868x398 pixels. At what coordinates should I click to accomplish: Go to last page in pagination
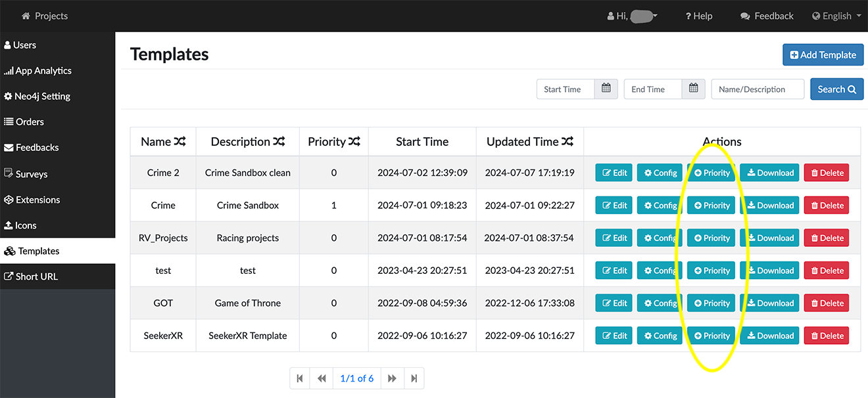pyautogui.click(x=414, y=378)
